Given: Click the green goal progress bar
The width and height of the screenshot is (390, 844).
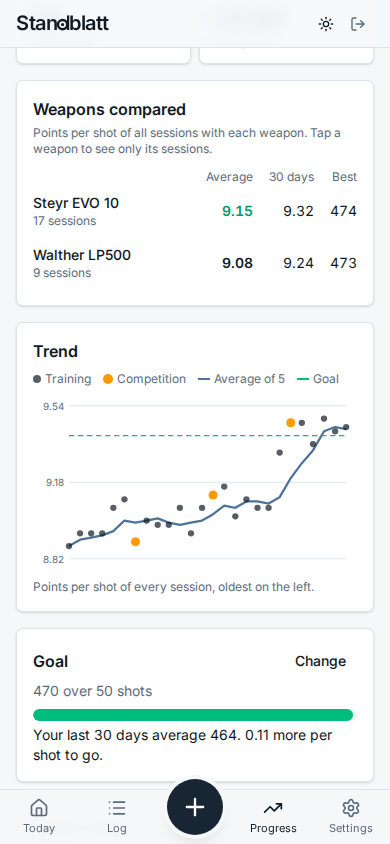Looking at the screenshot, I should [x=194, y=715].
